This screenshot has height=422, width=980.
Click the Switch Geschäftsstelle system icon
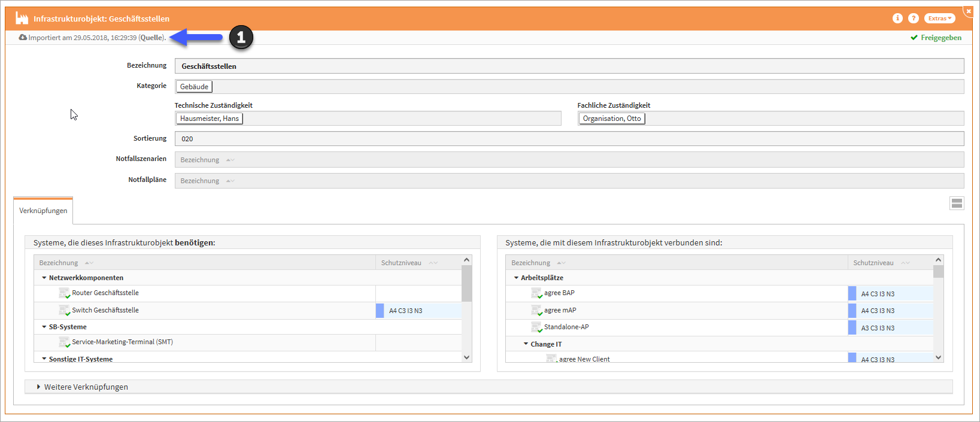tap(64, 311)
